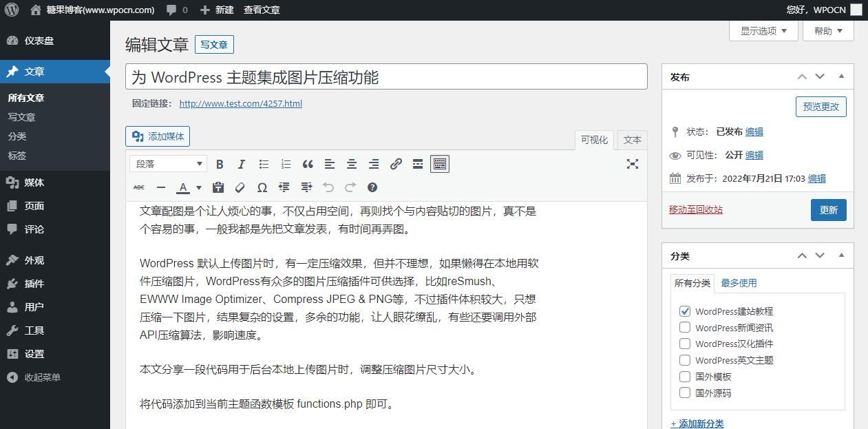
Task: Click the post title input field
Action: (386, 76)
